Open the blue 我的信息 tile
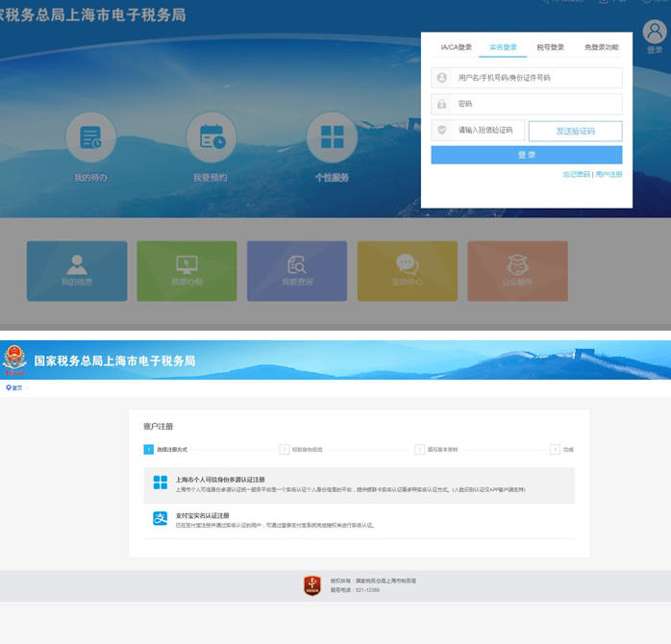Image resolution: width=671 pixels, height=644 pixels. coord(77,271)
